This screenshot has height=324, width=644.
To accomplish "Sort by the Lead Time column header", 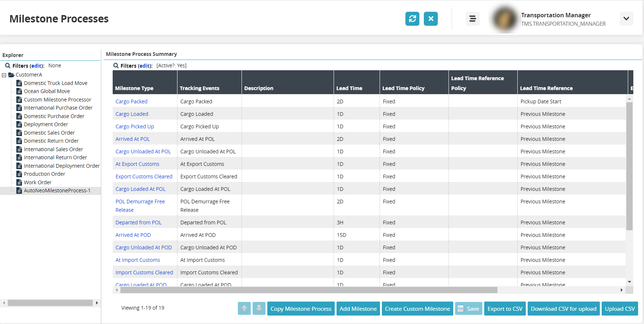I will point(349,88).
